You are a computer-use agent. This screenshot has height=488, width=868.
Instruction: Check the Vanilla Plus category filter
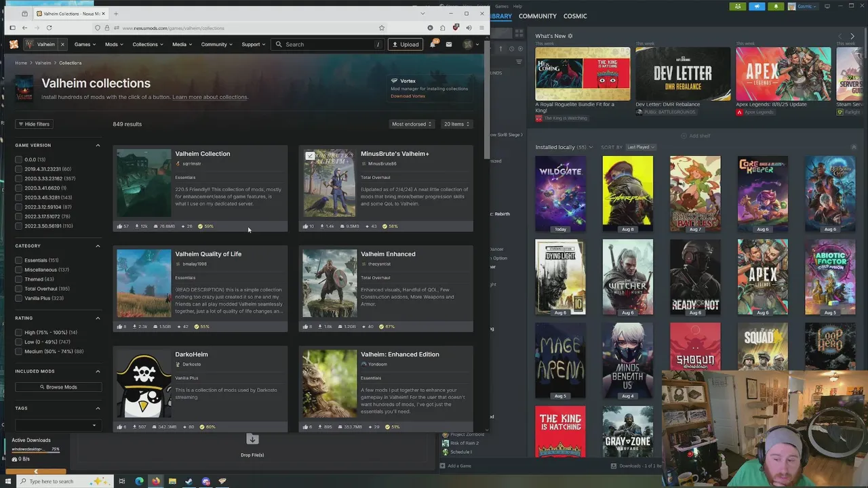(x=19, y=298)
